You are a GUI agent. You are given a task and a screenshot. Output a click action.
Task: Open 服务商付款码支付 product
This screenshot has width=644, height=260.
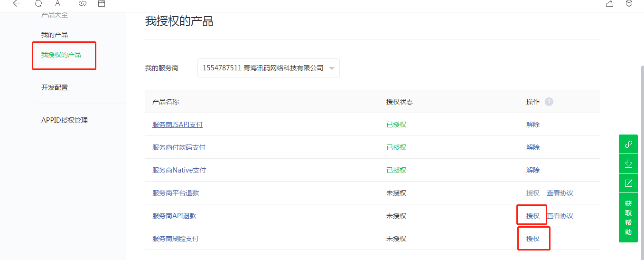(179, 147)
